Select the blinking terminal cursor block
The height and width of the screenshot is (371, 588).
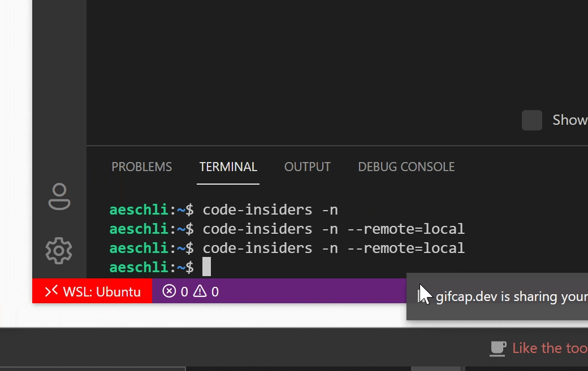click(207, 267)
